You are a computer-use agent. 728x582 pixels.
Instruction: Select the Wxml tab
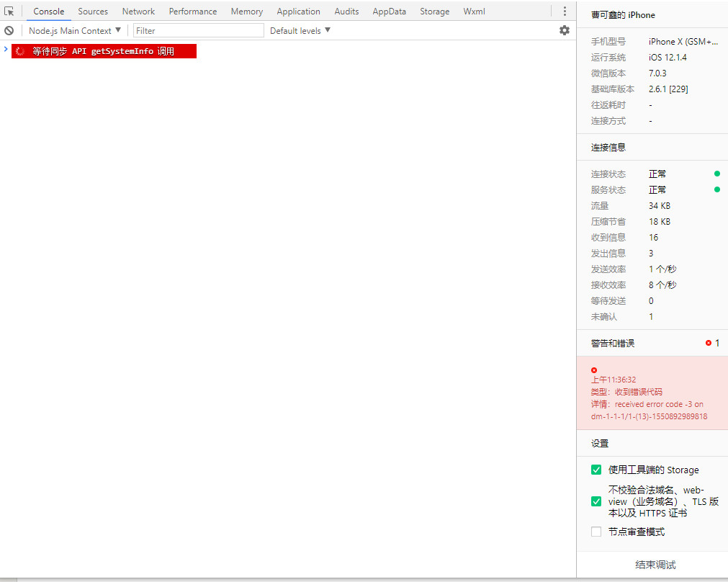[474, 12]
